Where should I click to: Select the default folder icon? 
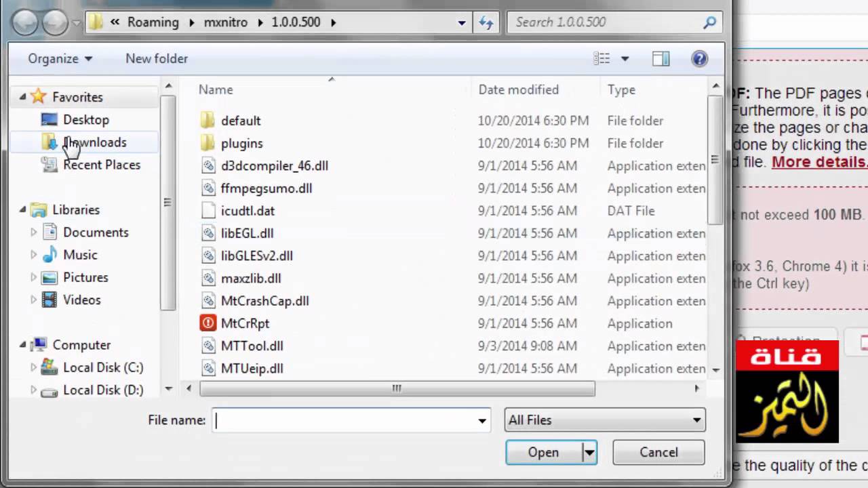pos(208,121)
